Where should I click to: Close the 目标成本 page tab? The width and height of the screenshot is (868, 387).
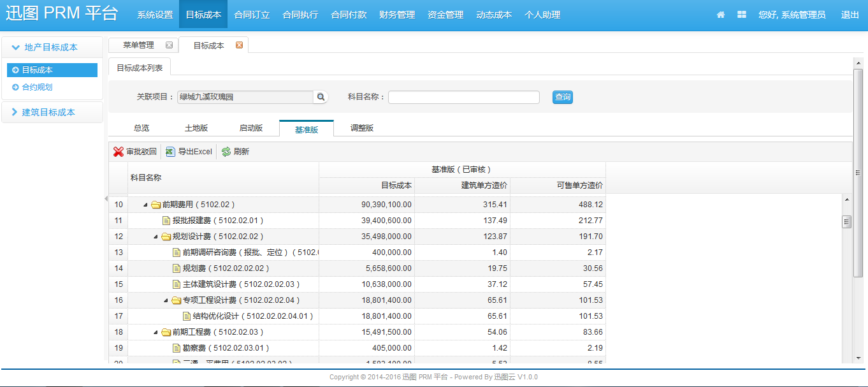[x=239, y=45]
